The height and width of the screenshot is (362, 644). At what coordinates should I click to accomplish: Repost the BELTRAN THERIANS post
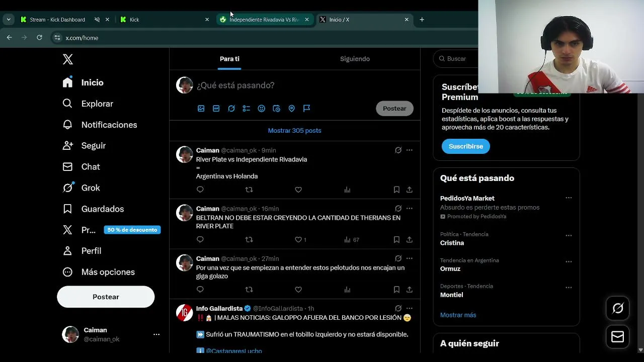pyautogui.click(x=249, y=240)
